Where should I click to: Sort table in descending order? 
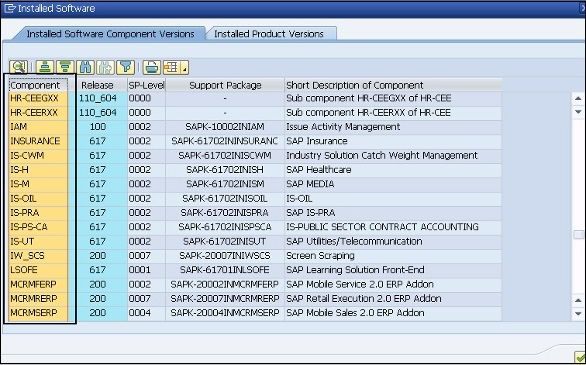point(65,67)
